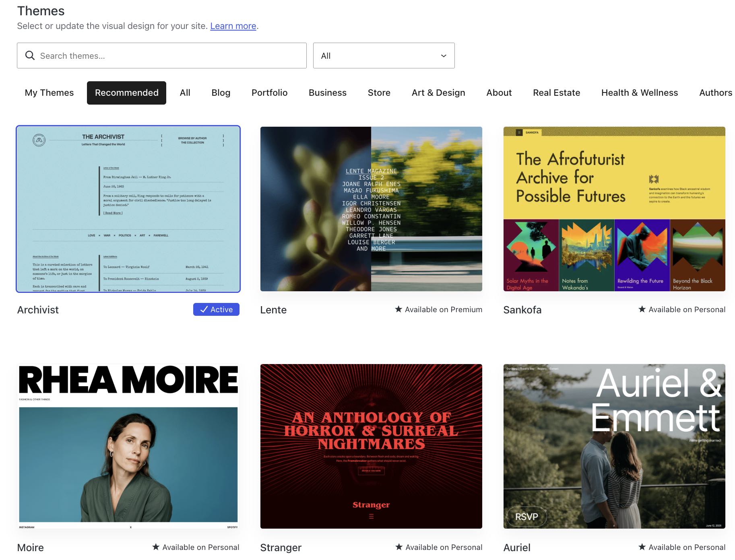
Task: Click the search magnifier icon
Action: pyautogui.click(x=30, y=56)
